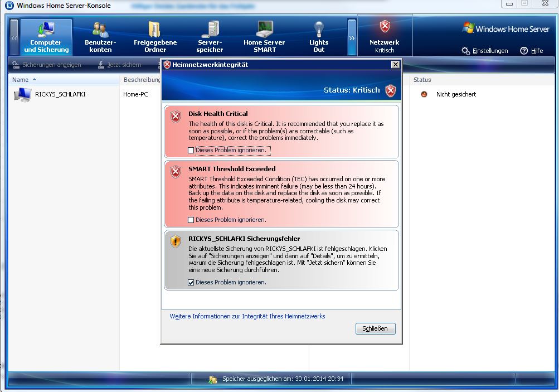The height and width of the screenshot is (392, 559).
Task: Click the Schließen button
Action: tap(376, 328)
